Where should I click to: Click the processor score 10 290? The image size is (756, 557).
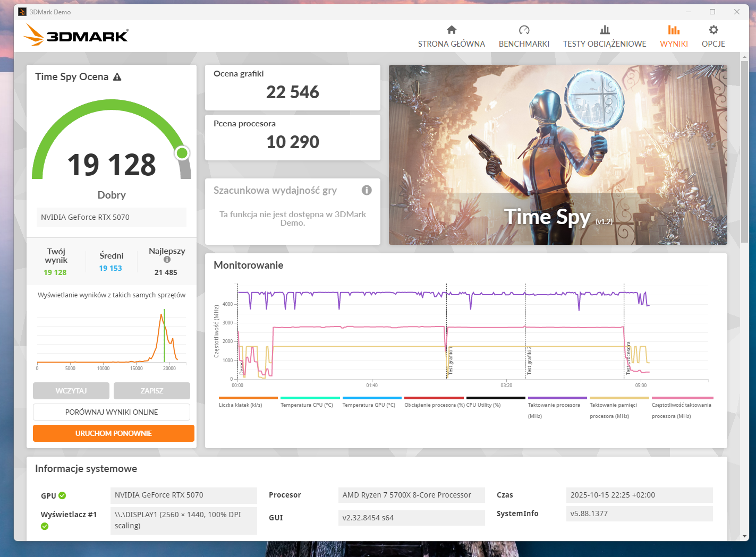[x=293, y=142]
